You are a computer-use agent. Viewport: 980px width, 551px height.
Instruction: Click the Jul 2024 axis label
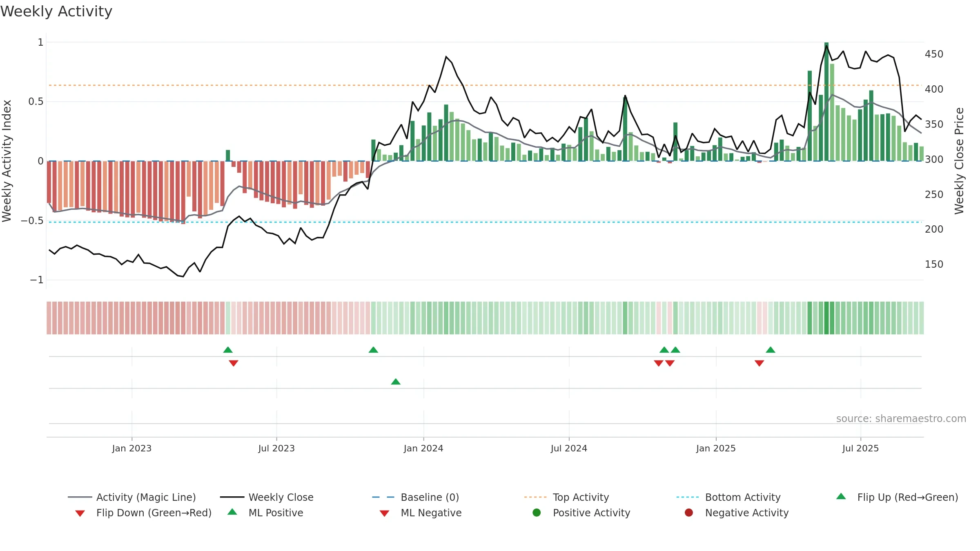(x=569, y=448)
